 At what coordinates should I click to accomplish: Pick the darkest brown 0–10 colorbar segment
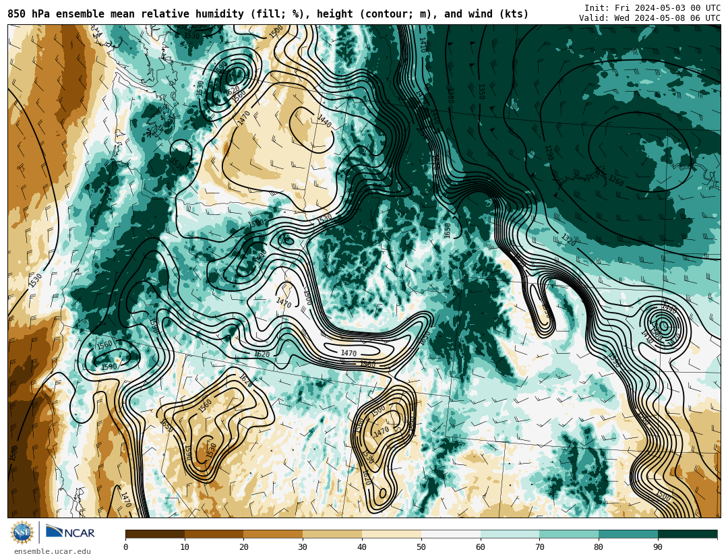click(155, 534)
